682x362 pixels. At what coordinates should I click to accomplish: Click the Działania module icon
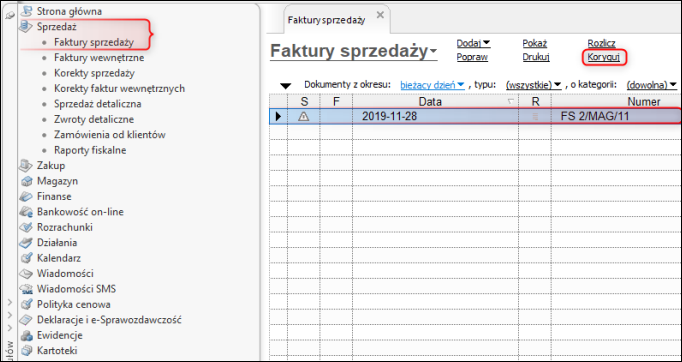tap(27, 243)
